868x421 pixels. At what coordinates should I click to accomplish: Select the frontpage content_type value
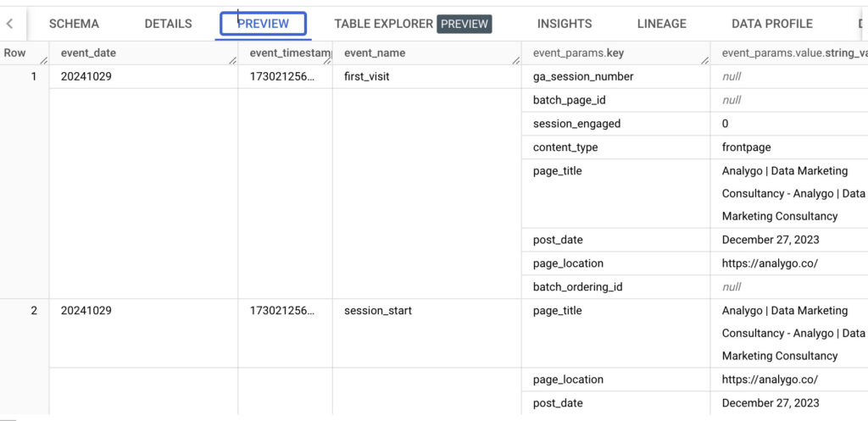(x=746, y=147)
